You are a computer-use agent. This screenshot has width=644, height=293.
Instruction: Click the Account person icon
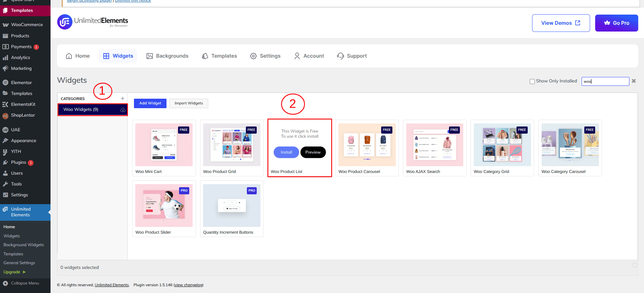pyautogui.click(x=297, y=56)
